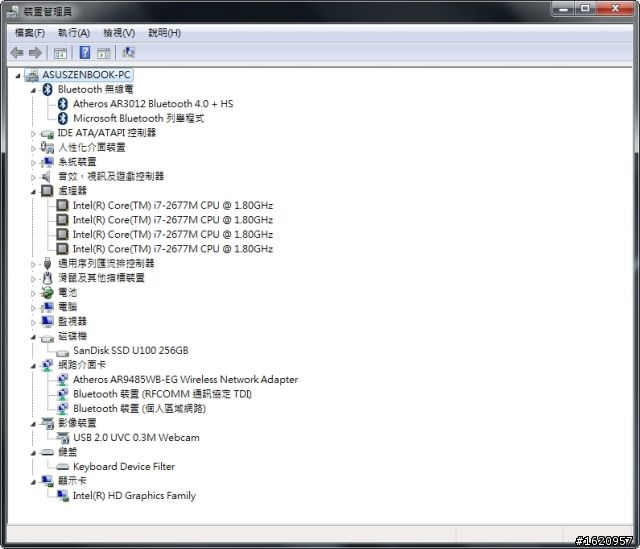The height and width of the screenshot is (549, 640).
Task: Collapse the 網路介面卡 node
Action: coord(33,366)
